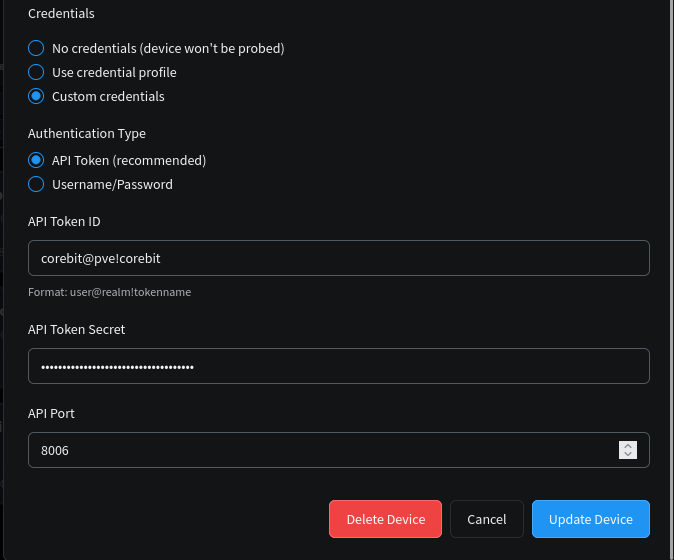Screen dimensions: 674x560
Task: Switch authentication to Username/Password
Action: (36, 184)
